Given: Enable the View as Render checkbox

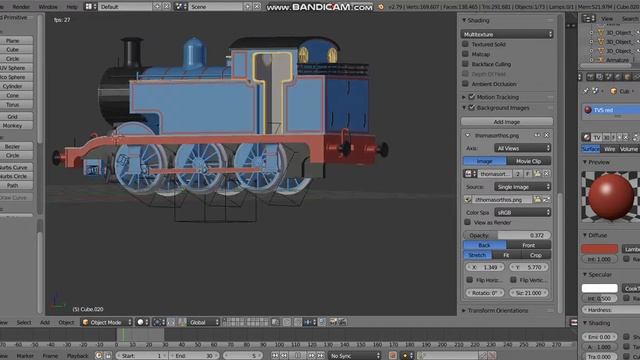Looking at the screenshot, I should pyautogui.click(x=467, y=222).
